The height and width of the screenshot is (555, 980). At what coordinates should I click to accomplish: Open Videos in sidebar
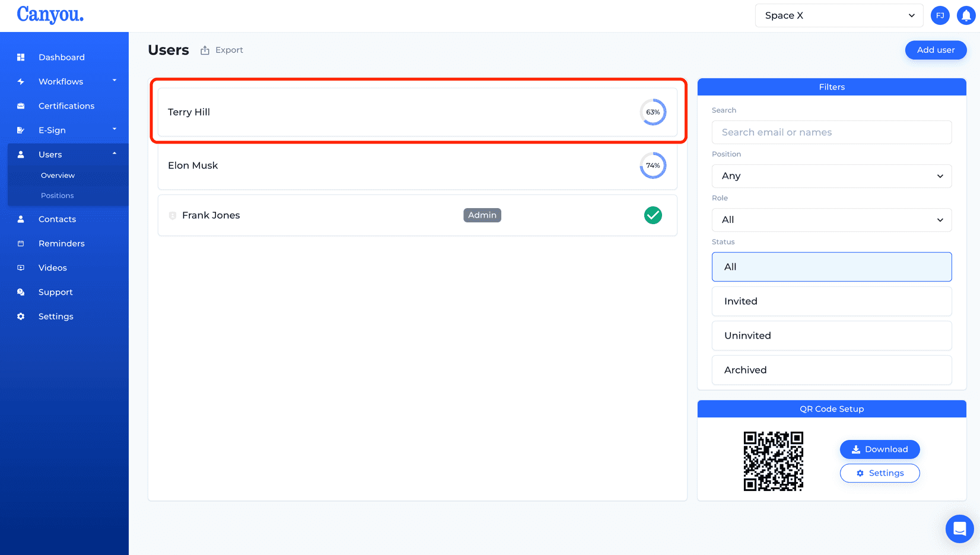(x=53, y=268)
